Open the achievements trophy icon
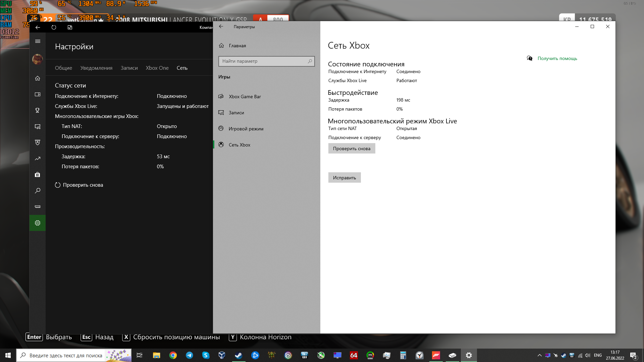644x362 pixels. point(38,110)
